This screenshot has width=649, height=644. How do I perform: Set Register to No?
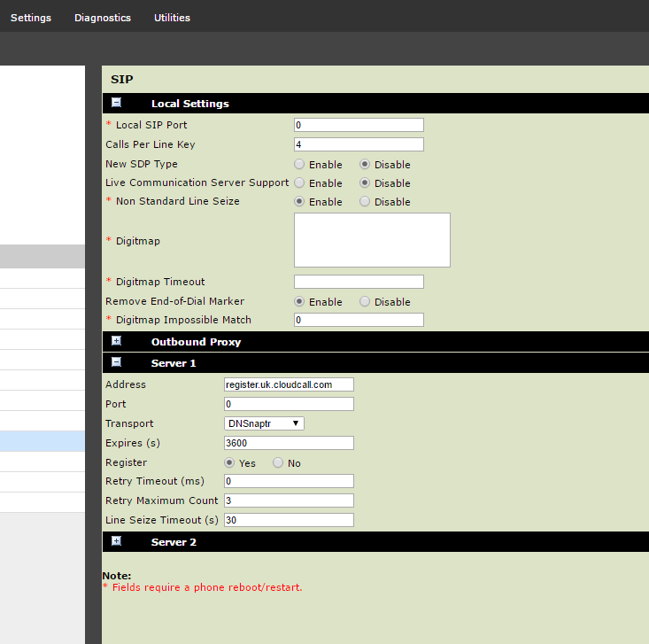pyautogui.click(x=278, y=462)
